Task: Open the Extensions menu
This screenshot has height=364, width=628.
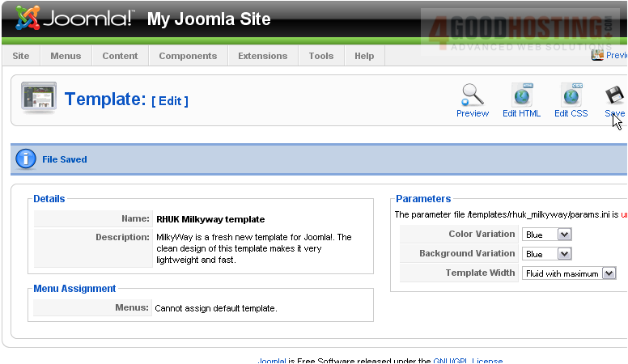Action: pos(262,56)
